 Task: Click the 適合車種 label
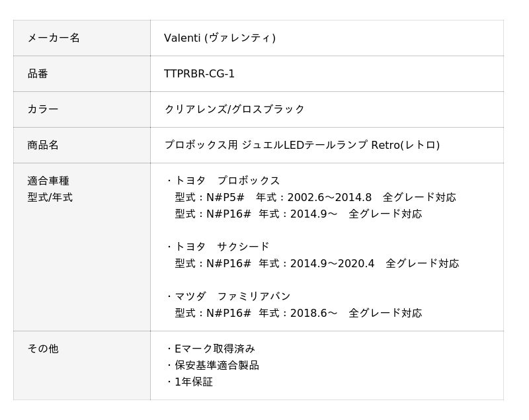48,181
